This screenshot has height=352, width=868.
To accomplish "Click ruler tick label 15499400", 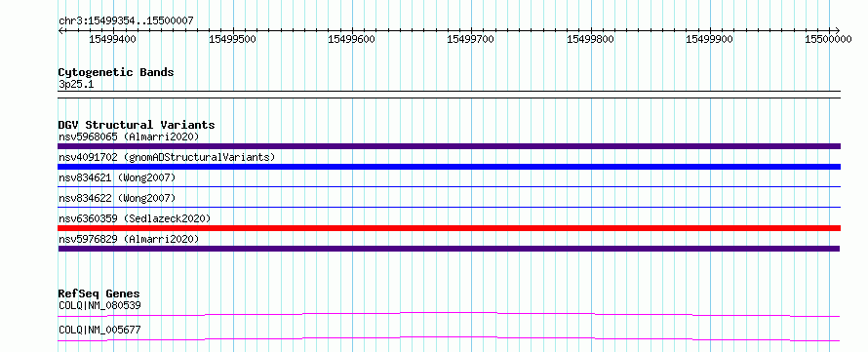I will pyautogui.click(x=112, y=39).
